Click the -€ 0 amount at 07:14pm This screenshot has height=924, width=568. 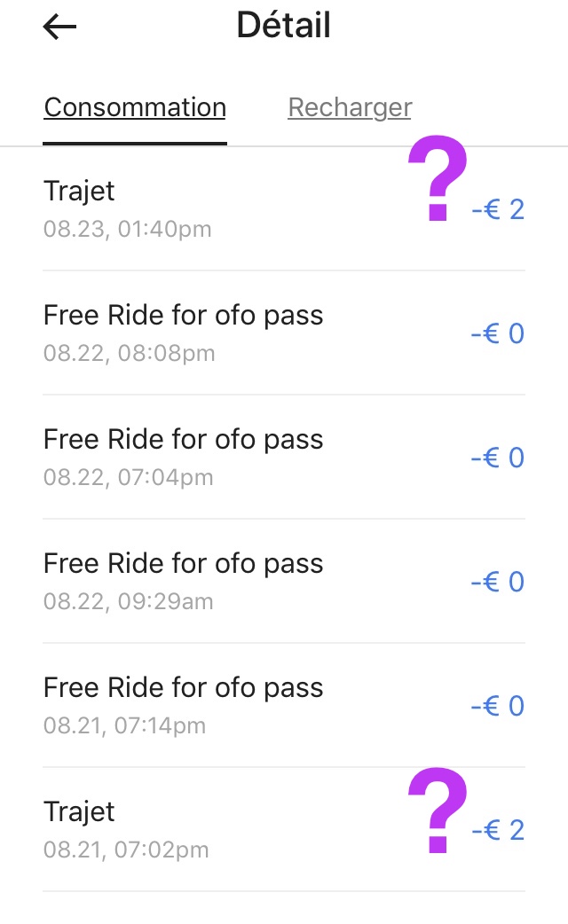(498, 706)
